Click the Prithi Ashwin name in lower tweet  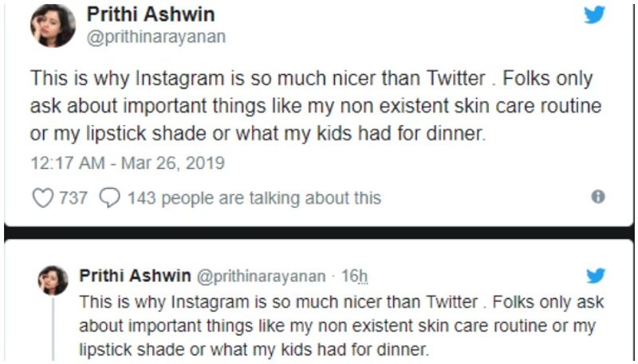tap(135, 276)
